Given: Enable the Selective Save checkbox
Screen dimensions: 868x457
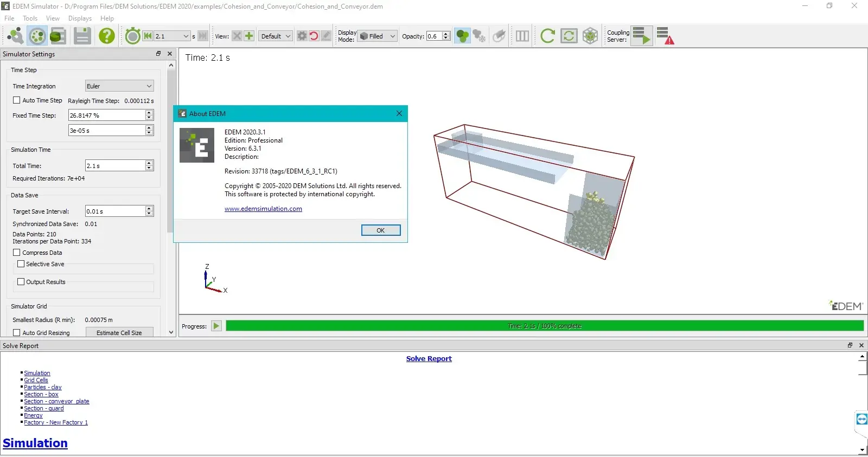Looking at the screenshot, I should point(21,264).
